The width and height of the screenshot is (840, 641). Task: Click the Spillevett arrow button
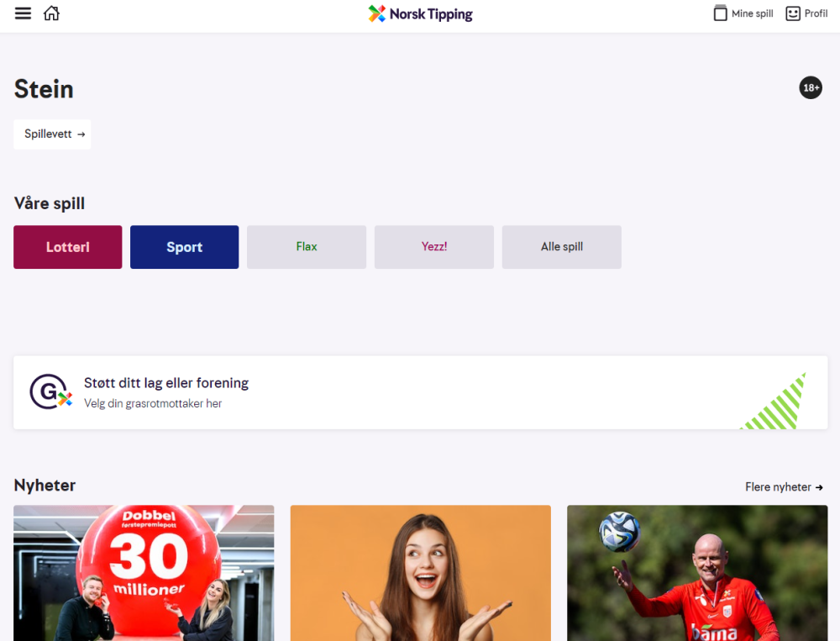tap(52, 134)
